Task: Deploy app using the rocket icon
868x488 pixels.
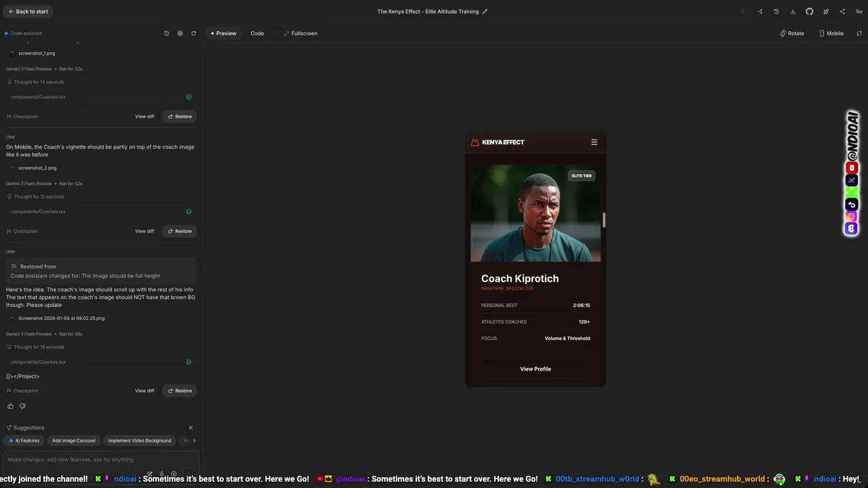Action: click(826, 12)
